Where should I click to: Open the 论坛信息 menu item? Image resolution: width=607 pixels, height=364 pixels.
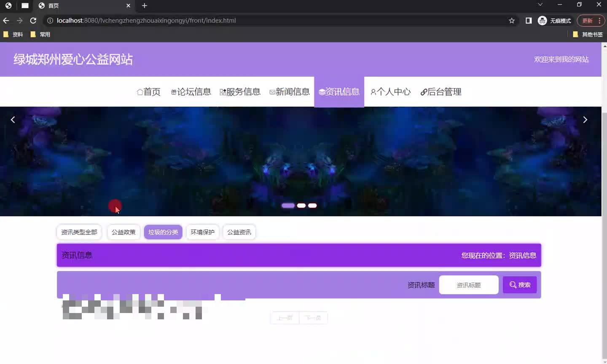pyautogui.click(x=191, y=92)
